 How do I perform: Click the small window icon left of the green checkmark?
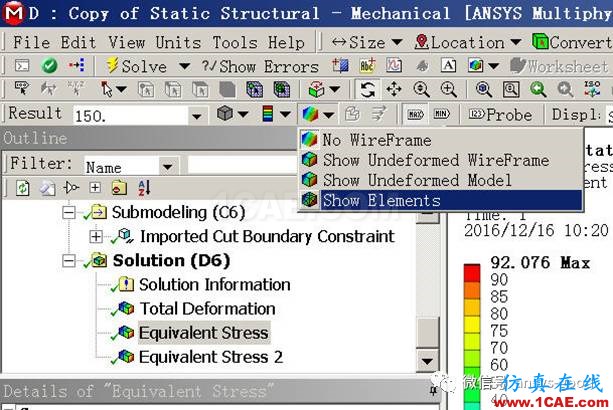22,65
